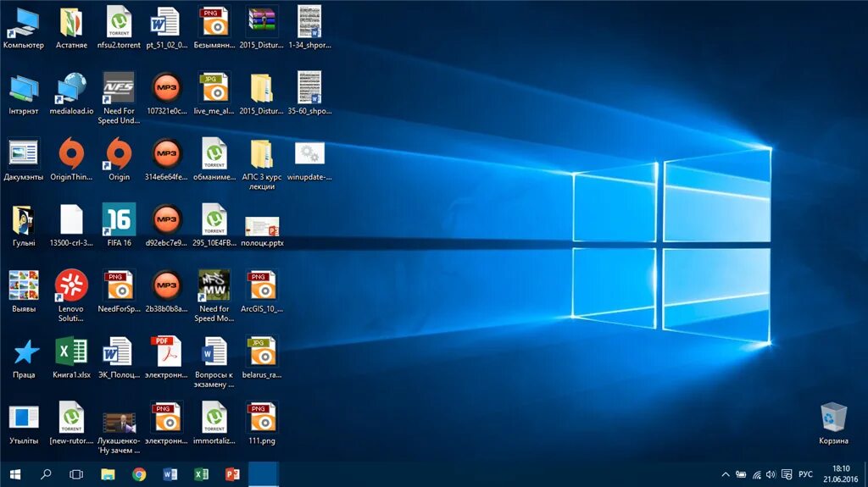868x487 pixels.
Task: Show hidden system tray icons
Action: point(726,474)
